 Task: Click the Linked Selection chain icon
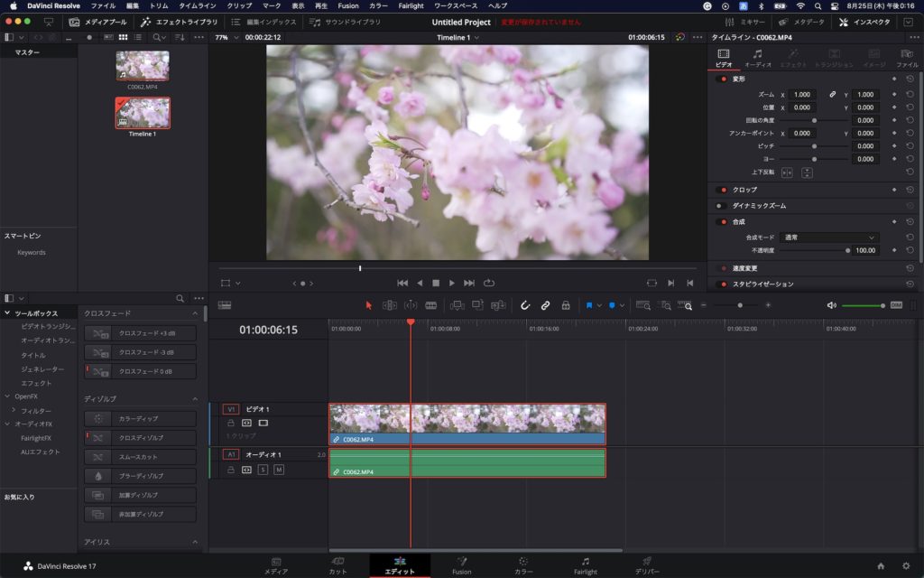click(545, 305)
